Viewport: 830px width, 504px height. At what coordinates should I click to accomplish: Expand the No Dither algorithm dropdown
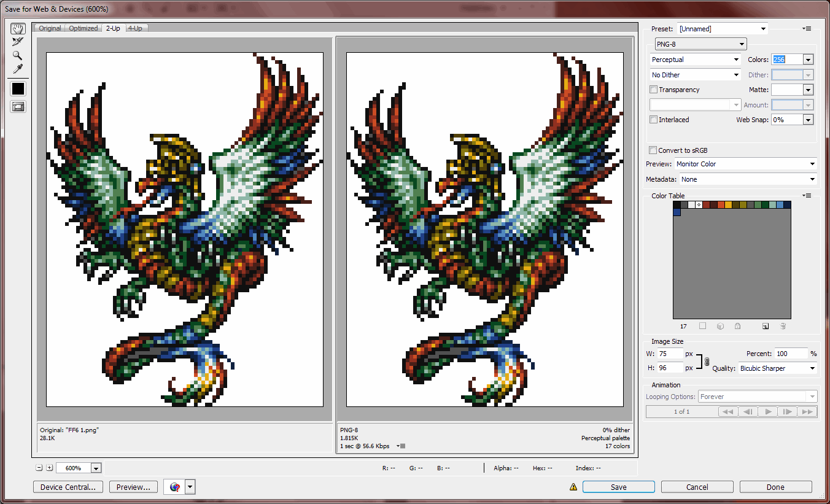[696, 75]
